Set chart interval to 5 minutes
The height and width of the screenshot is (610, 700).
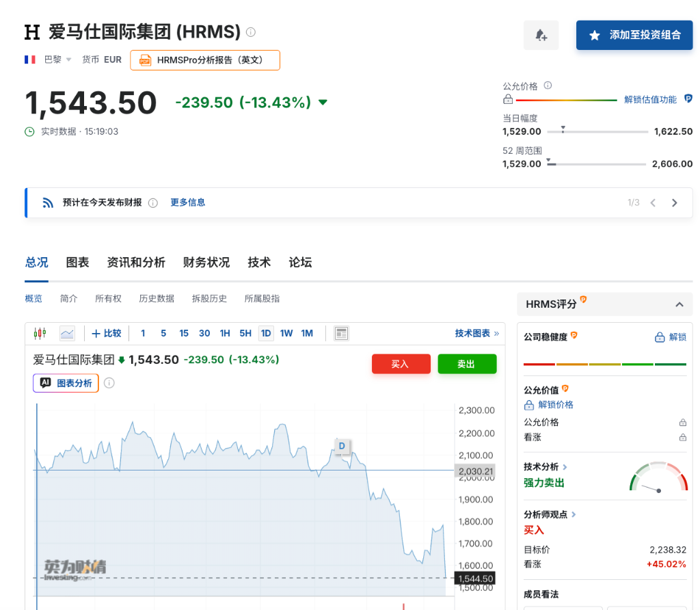(x=163, y=334)
